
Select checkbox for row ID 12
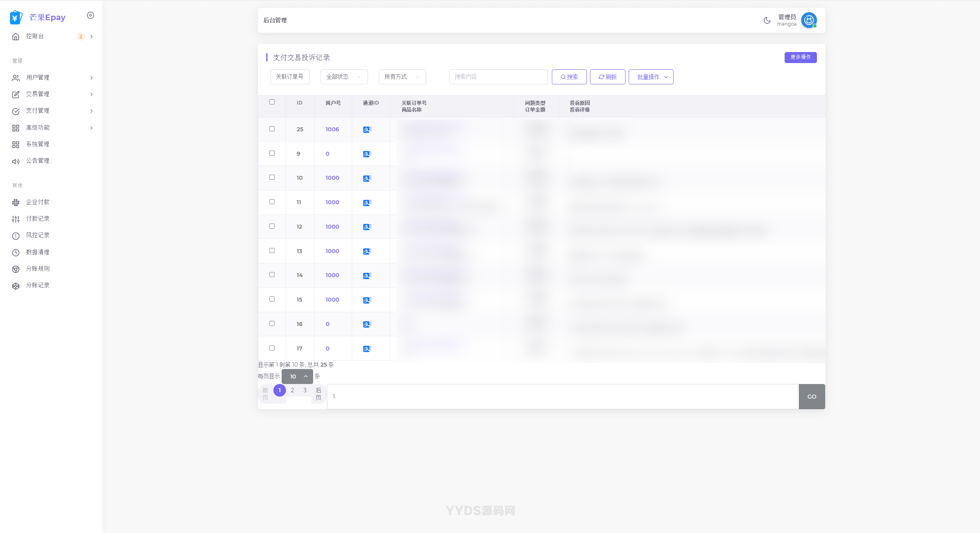(x=272, y=226)
